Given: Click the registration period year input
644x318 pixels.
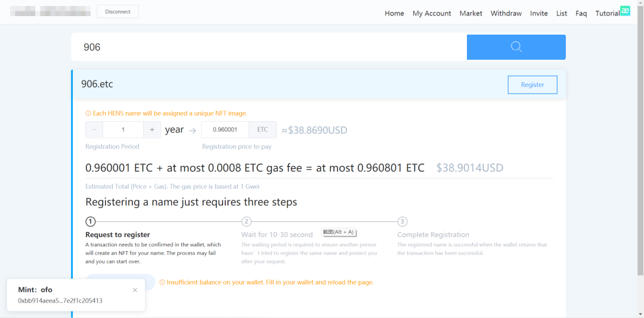Looking at the screenshot, I should click(x=123, y=130).
